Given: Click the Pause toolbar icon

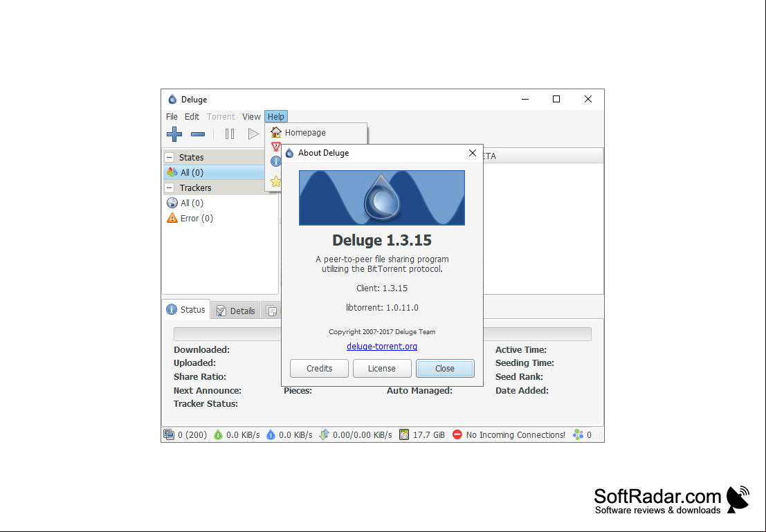Looking at the screenshot, I should pyautogui.click(x=230, y=134).
